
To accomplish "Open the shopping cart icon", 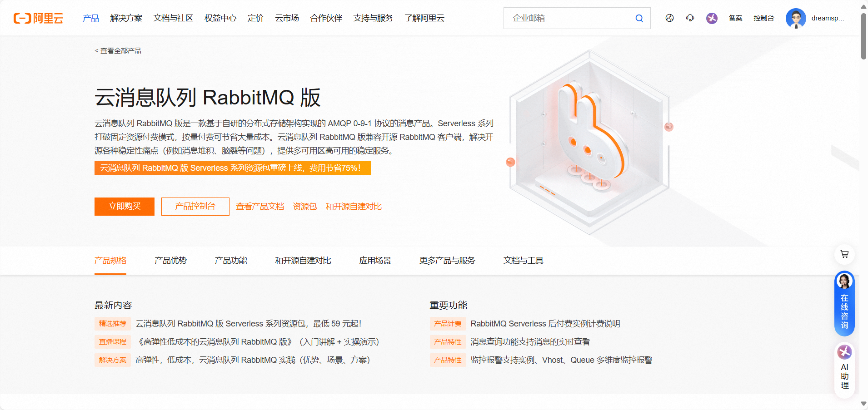I will 844,254.
